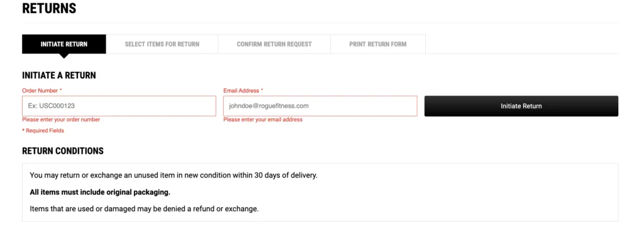
Task: Click the RETURNS page heading
Action: 49,8
